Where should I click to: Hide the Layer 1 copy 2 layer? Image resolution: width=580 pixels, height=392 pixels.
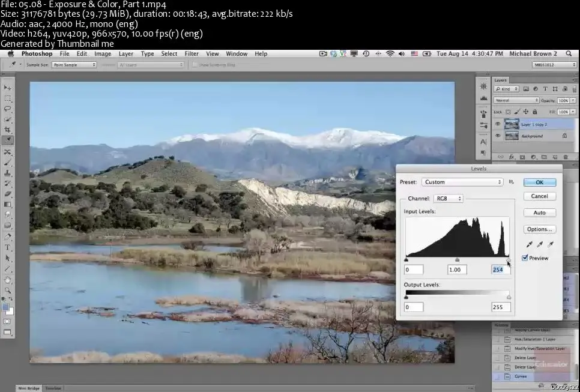498,124
